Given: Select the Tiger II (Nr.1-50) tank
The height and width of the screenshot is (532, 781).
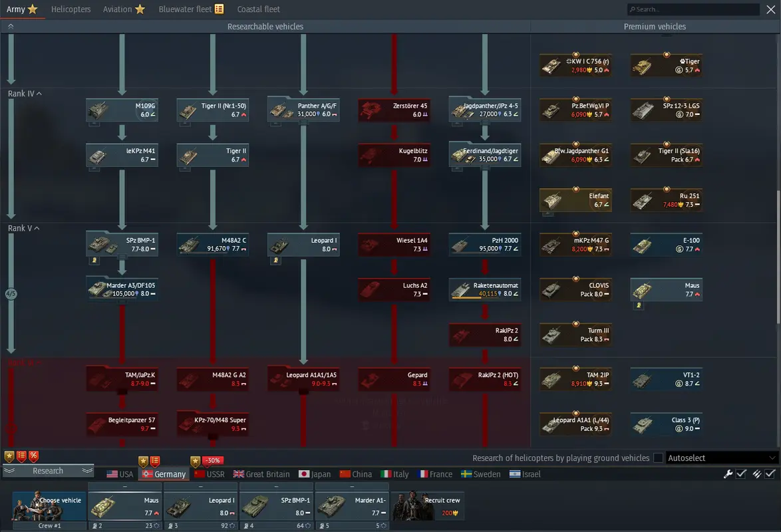Looking at the screenshot, I should 212,110.
